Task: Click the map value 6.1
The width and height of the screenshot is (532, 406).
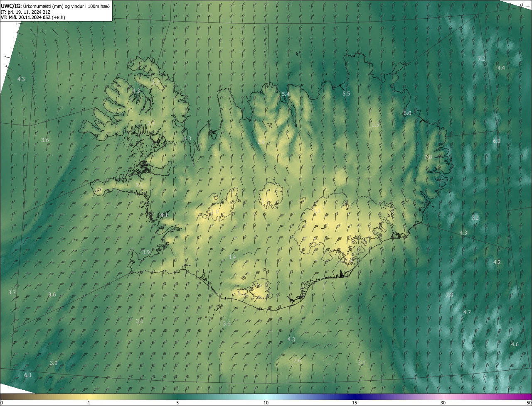Action: pyautogui.click(x=28, y=375)
